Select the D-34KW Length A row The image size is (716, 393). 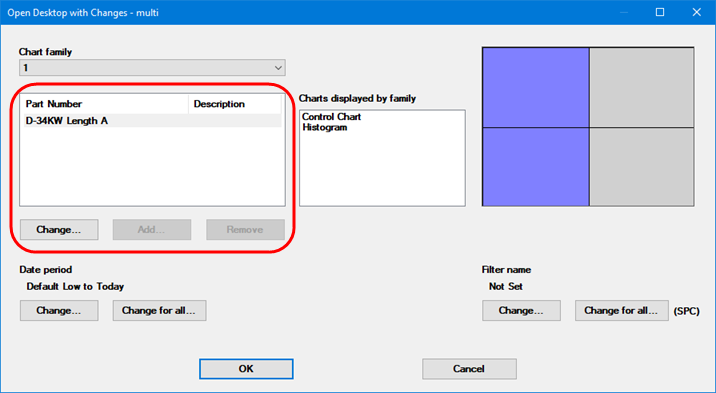(152, 121)
